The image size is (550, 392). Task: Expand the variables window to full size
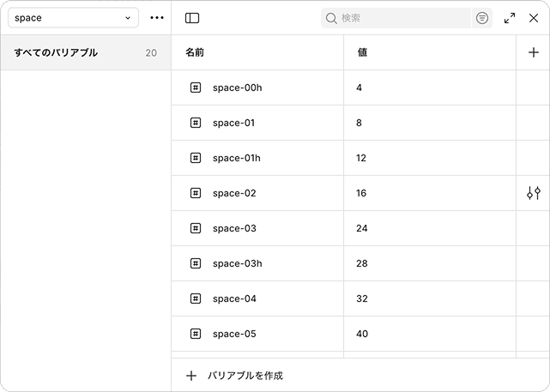click(x=510, y=18)
